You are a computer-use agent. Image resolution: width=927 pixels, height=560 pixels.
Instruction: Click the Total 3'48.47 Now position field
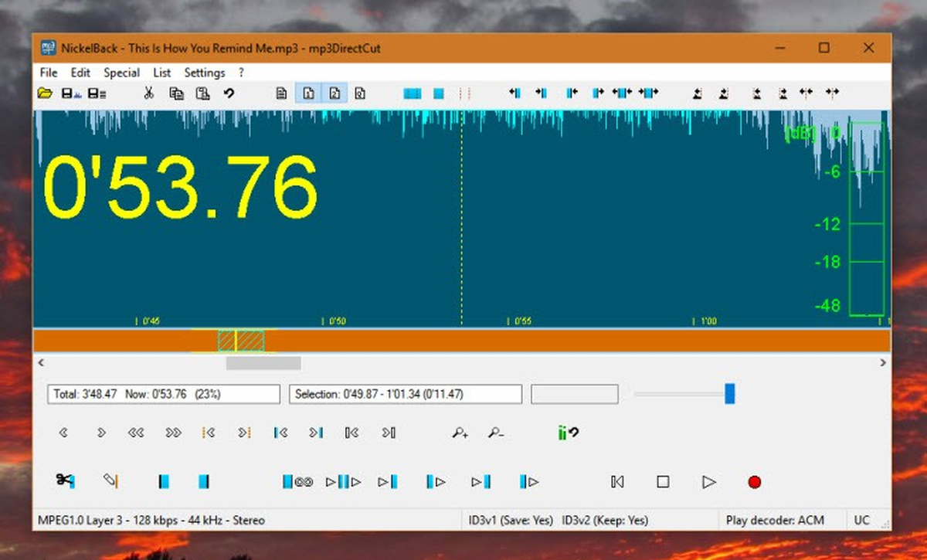pos(164,394)
